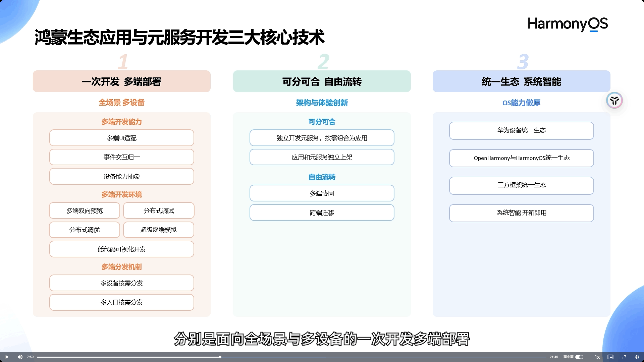Select the 一次开发 多端部署 header
This screenshot has height=362, width=644.
point(121,81)
